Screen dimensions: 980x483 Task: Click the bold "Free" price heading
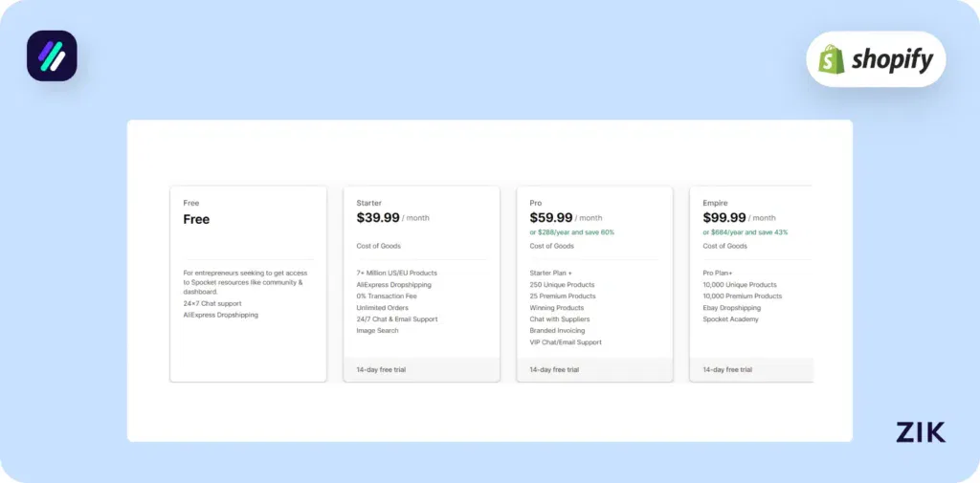click(196, 219)
